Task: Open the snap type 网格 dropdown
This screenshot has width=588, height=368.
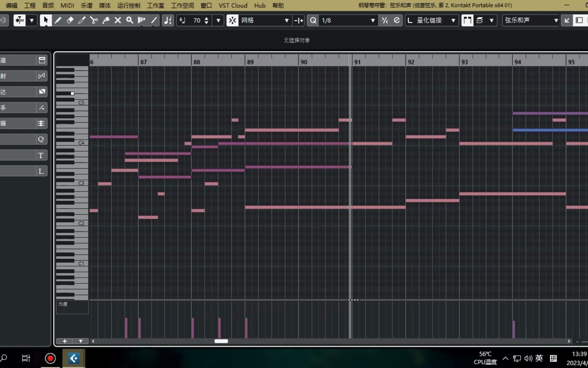Action: point(265,20)
